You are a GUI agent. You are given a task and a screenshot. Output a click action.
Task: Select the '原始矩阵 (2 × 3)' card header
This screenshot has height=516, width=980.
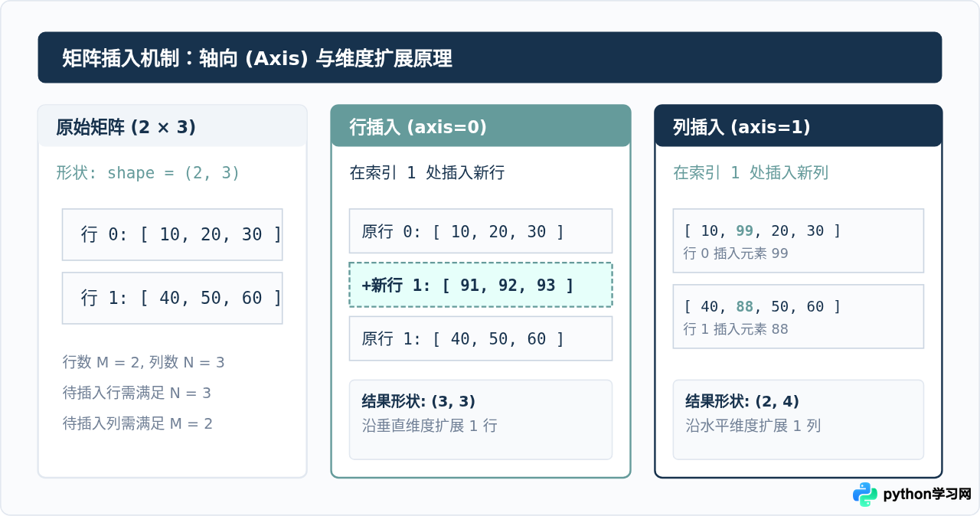click(172, 126)
